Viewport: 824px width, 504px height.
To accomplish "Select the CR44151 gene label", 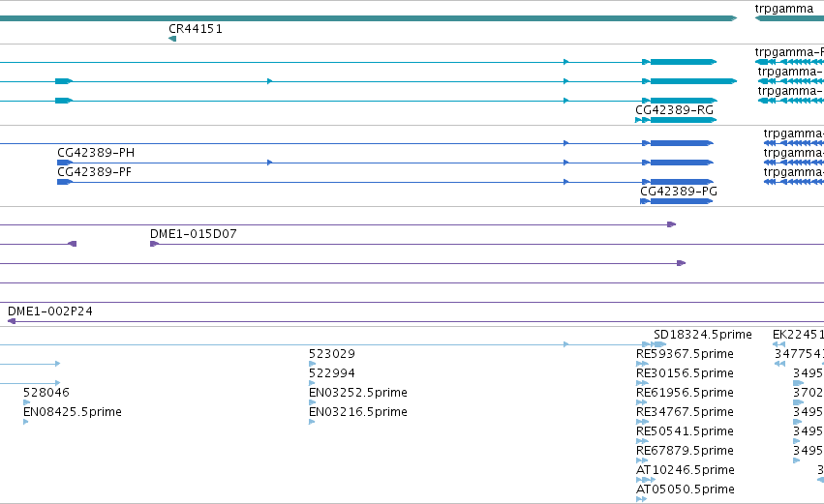I will click(196, 29).
